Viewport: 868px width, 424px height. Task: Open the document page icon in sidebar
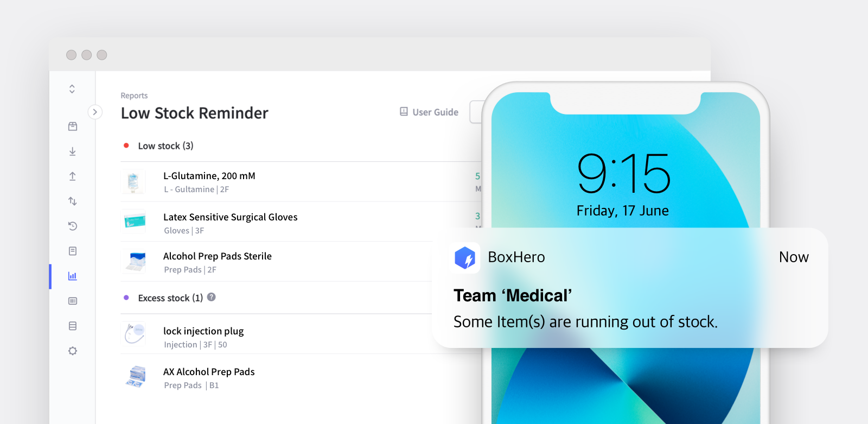[x=73, y=251]
